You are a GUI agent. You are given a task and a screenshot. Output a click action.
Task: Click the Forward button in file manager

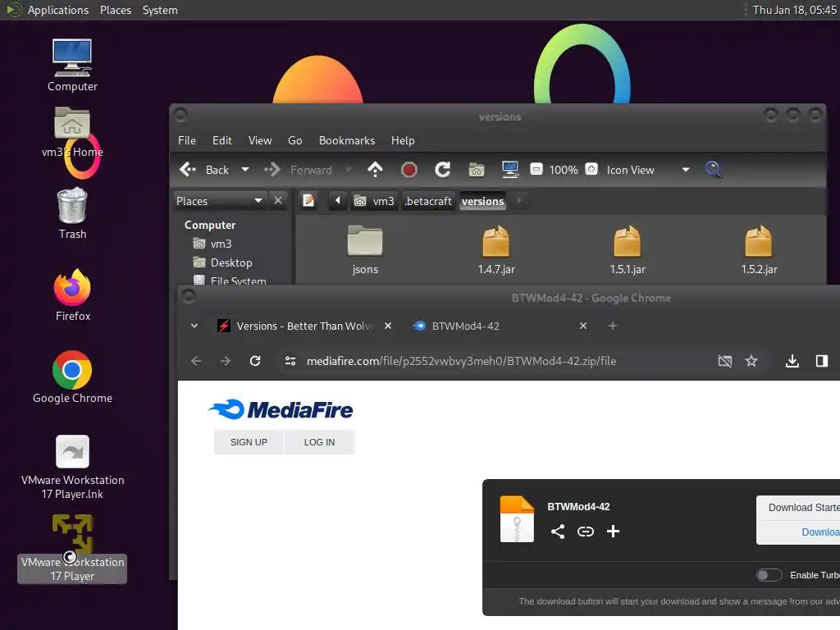(x=299, y=170)
